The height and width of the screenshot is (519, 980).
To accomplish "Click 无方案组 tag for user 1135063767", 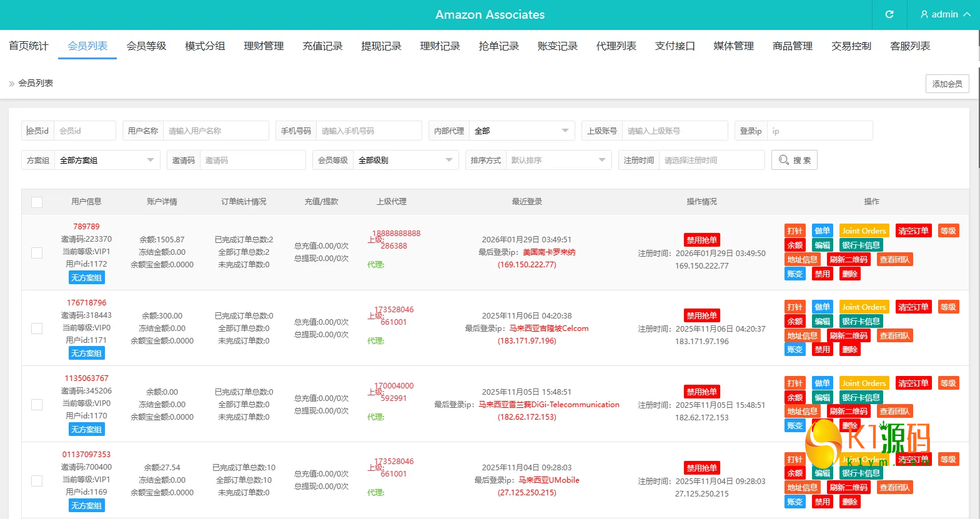I will (86, 429).
